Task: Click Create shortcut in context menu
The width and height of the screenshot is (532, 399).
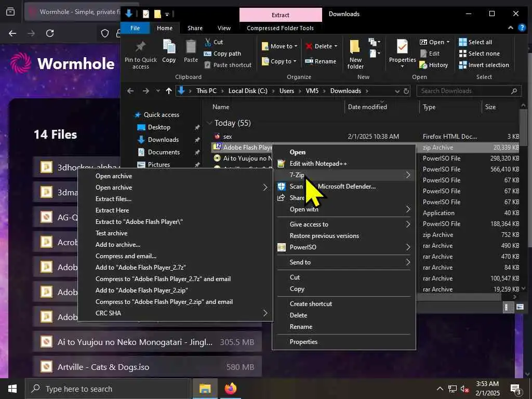Action: pyautogui.click(x=311, y=303)
